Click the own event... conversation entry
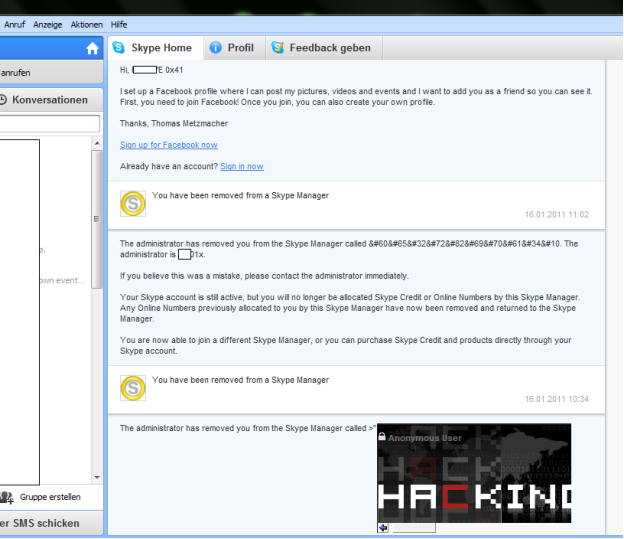This screenshot has height=539, width=624. [x=62, y=280]
